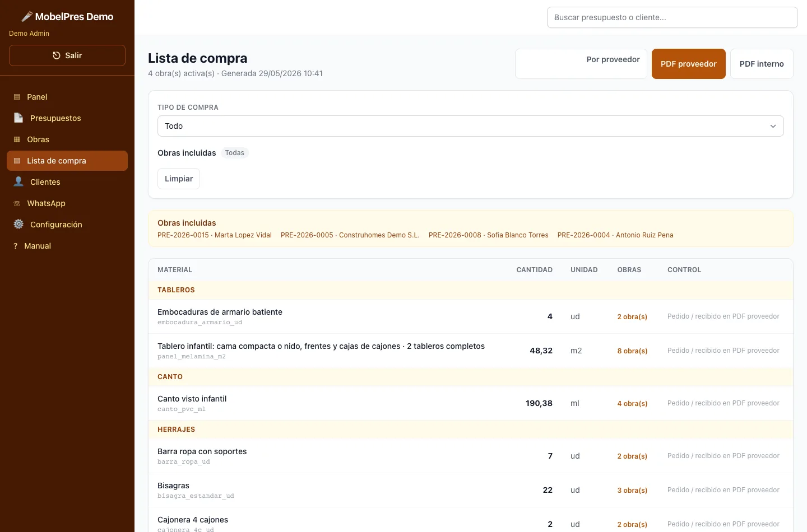
Task: Click the CANTIDAD column header
Action: 535,270
